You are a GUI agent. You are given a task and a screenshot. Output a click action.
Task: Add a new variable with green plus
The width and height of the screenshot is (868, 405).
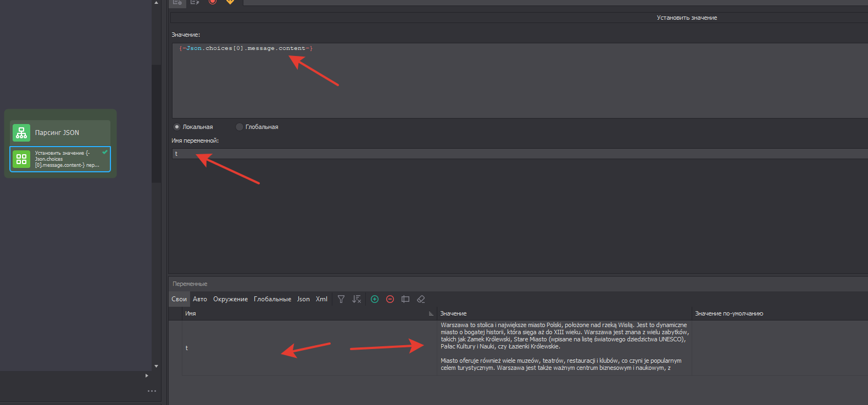pos(375,299)
